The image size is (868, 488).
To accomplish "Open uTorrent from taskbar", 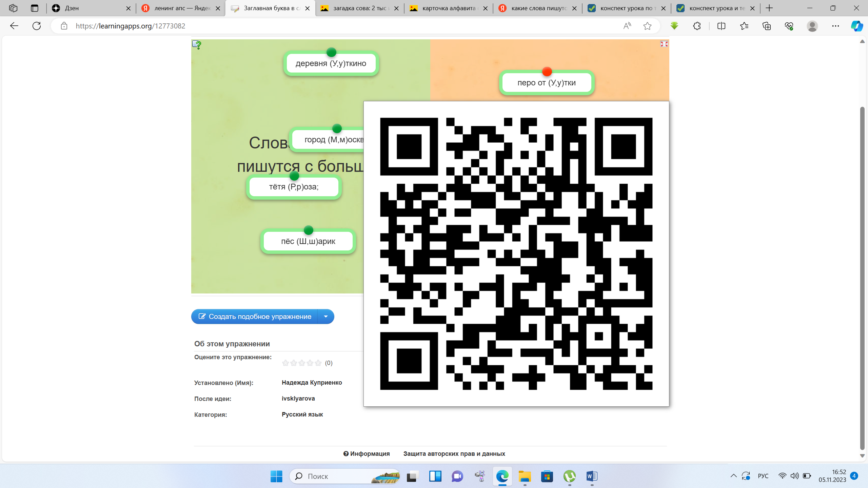I will tap(570, 476).
